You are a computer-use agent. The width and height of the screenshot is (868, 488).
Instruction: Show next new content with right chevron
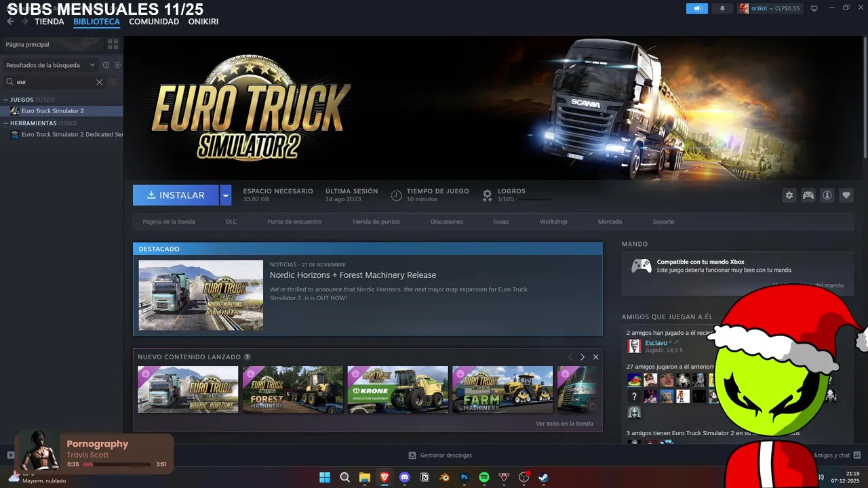click(582, 357)
